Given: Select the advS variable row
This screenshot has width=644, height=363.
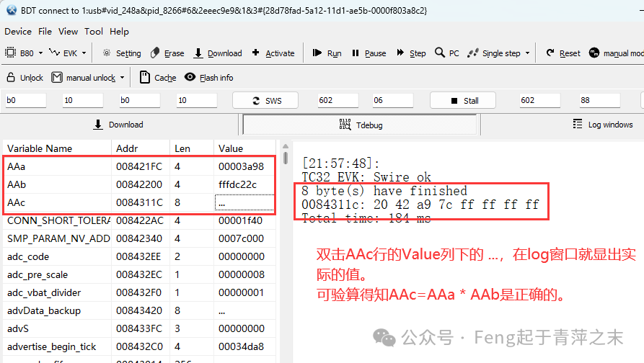Looking at the screenshot, I should click(139, 329).
